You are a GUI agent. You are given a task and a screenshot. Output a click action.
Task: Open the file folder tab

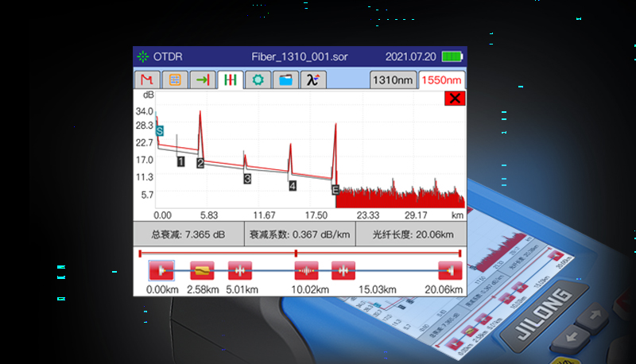[285, 79]
